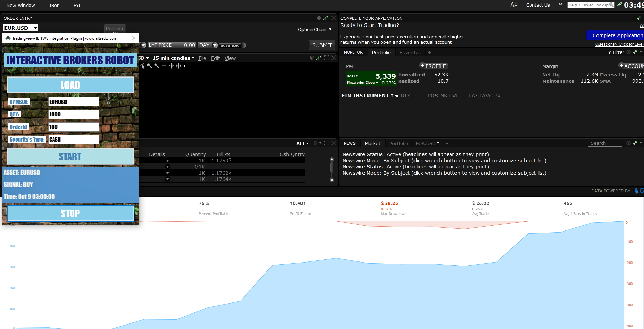Open the ALL filter dropdown in trades panel
The image size is (644, 329).
pyautogui.click(x=303, y=143)
